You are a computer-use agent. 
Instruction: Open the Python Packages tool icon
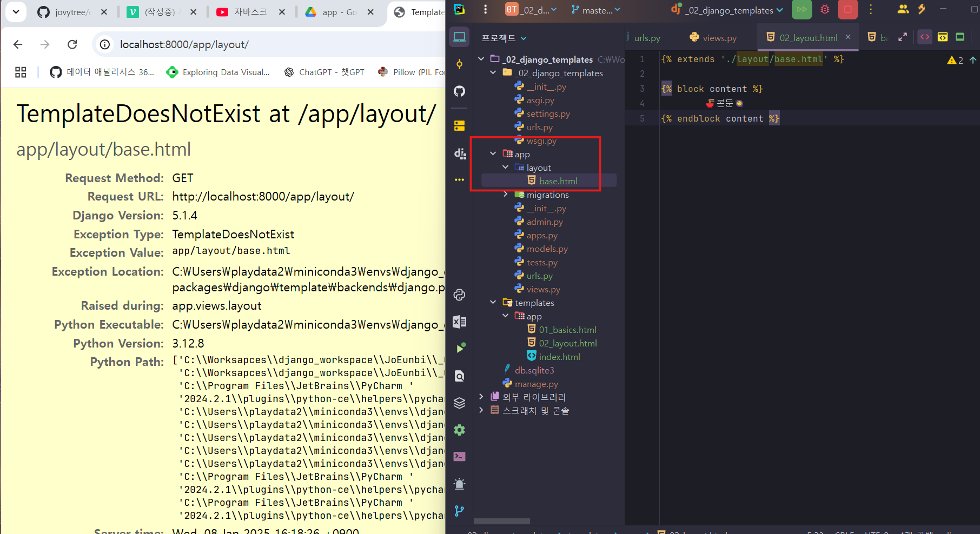[x=459, y=295]
